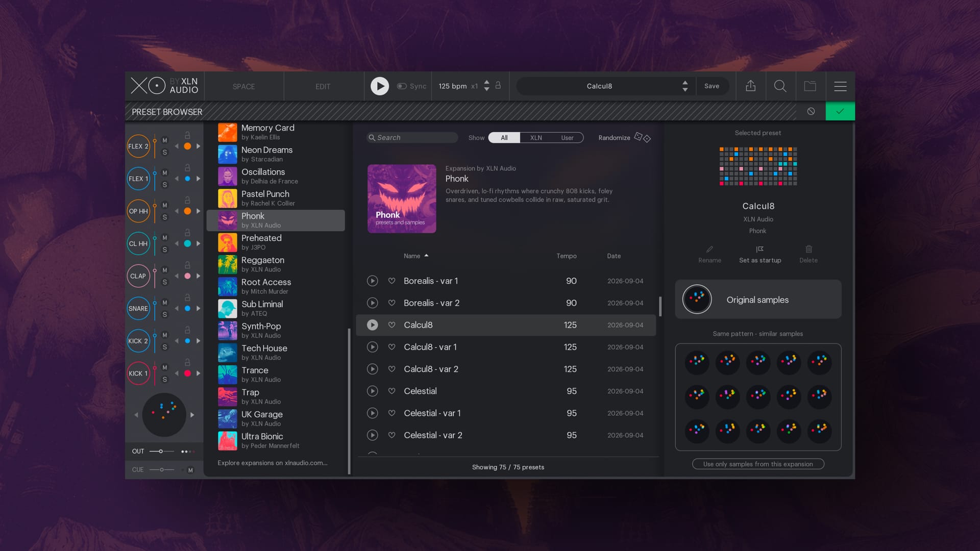This screenshot has height=551, width=980.
Task: Select next sample for CL HH channel
Action: pos(199,244)
